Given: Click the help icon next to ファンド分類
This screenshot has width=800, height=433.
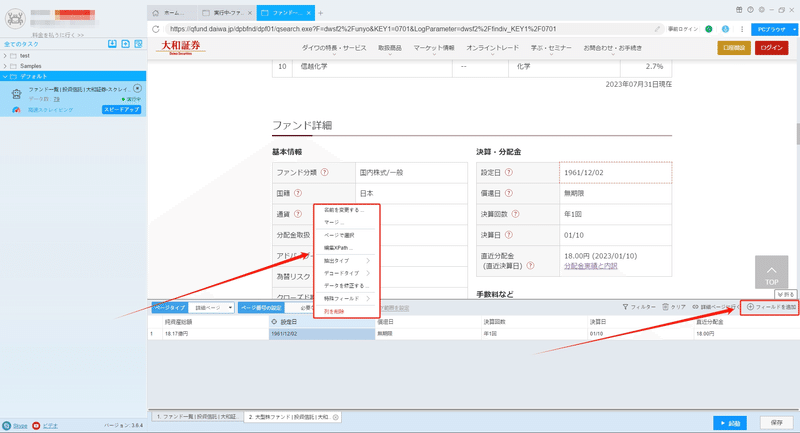Looking at the screenshot, I should 324,172.
